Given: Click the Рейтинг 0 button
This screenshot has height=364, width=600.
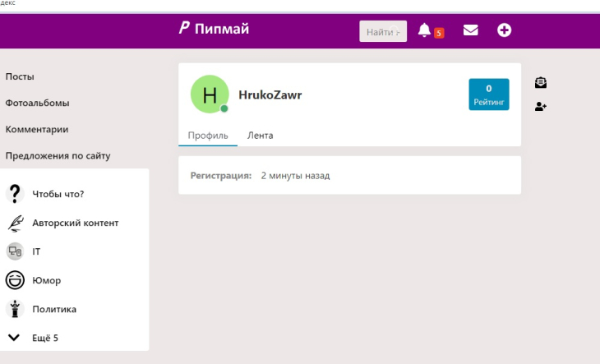Looking at the screenshot, I should tap(489, 94).
